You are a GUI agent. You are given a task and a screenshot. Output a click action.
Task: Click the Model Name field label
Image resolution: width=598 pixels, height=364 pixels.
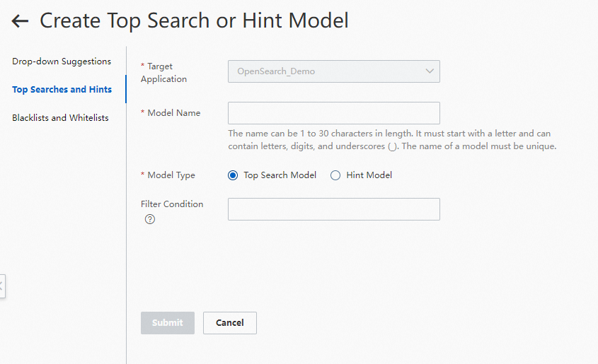coord(173,113)
